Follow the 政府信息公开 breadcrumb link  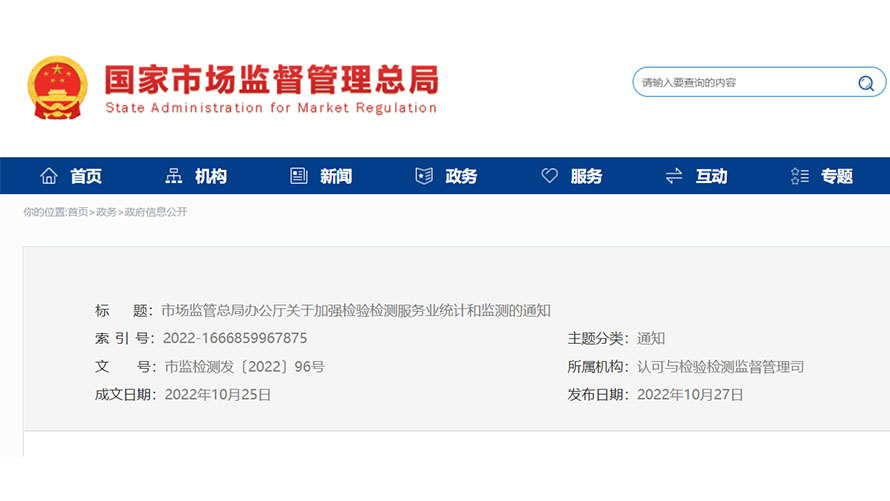pos(156,212)
